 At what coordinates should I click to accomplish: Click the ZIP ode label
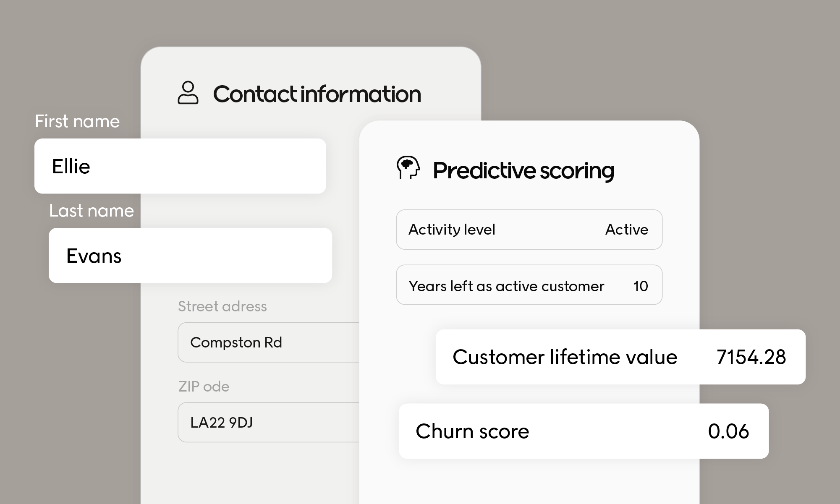pyautogui.click(x=204, y=386)
